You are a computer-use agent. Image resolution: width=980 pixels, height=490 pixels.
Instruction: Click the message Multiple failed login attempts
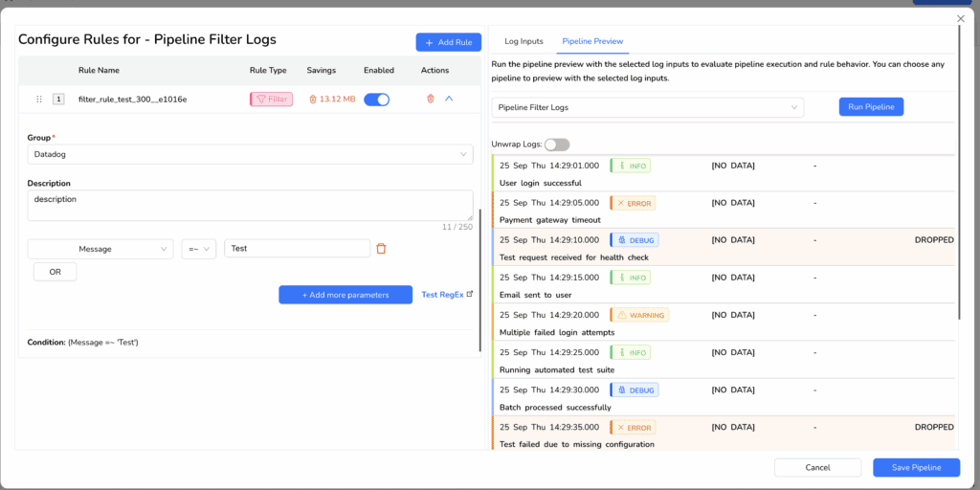[557, 332]
